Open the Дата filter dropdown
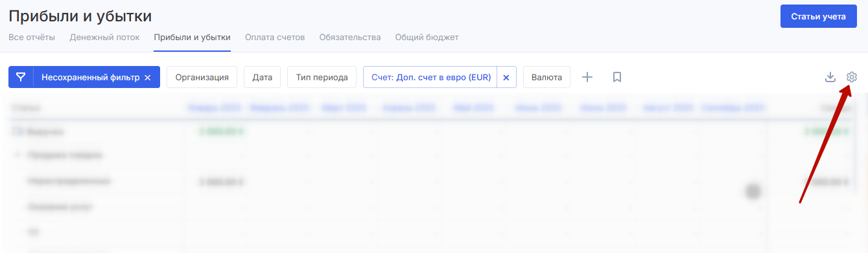868x253 pixels. pos(262,77)
